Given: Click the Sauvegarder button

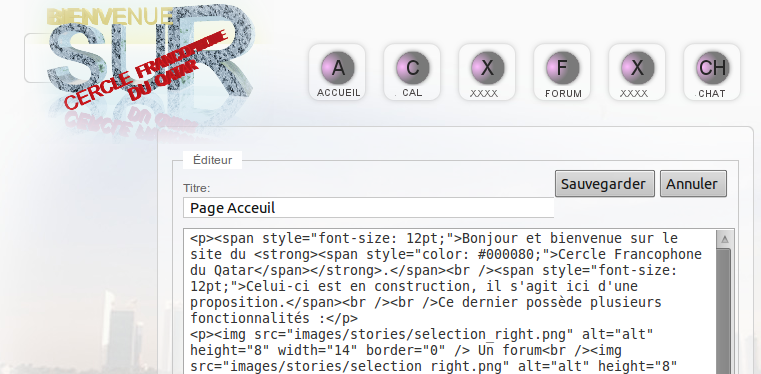Looking at the screenshot, I should pos(605,184).
